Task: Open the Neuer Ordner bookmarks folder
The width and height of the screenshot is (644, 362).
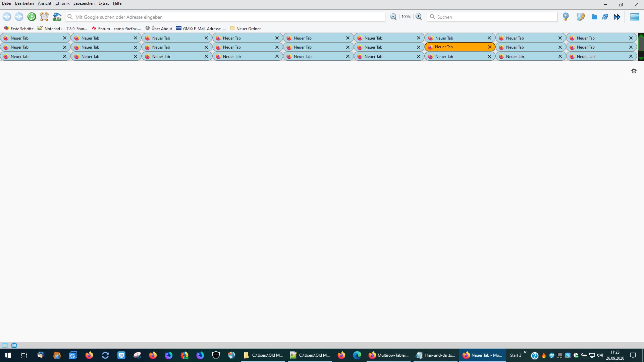Action: tap(246, 28)
